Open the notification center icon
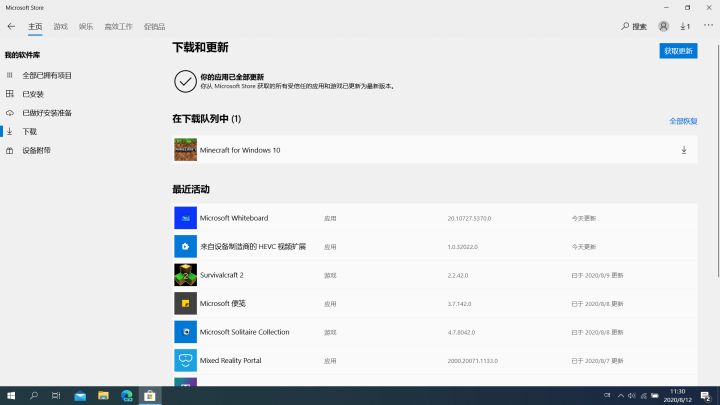Image resolution: width=720 pixels, height=405 pixels. pyautogui.click(x=706, y=396)
